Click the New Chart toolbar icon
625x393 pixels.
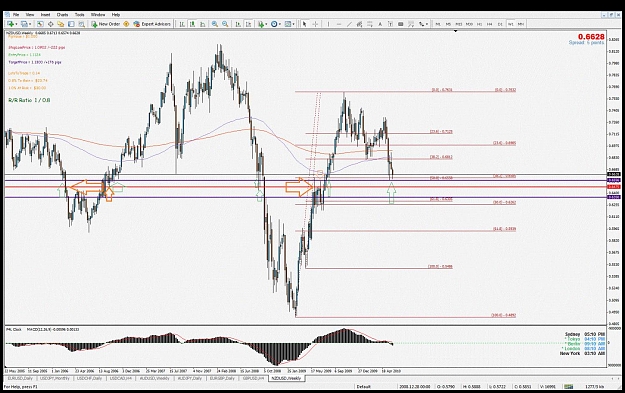tap(10, 24)
